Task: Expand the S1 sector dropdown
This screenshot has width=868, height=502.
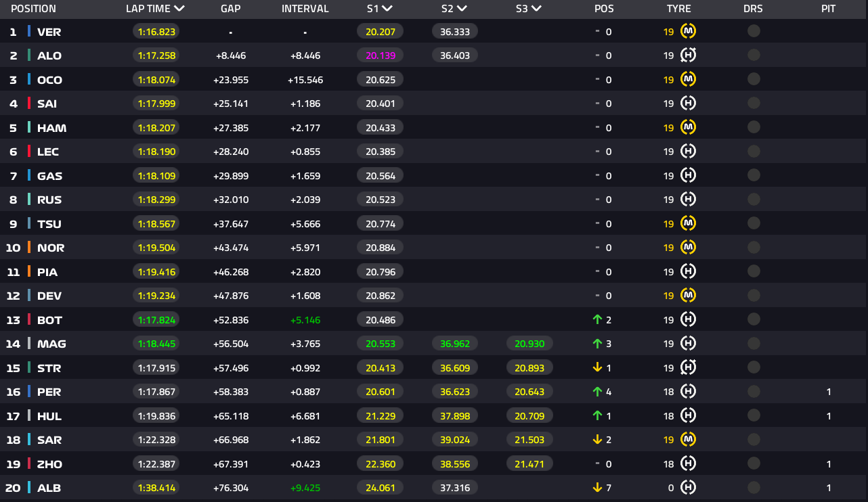Action: pyautogui.click(x=387, y=9)
